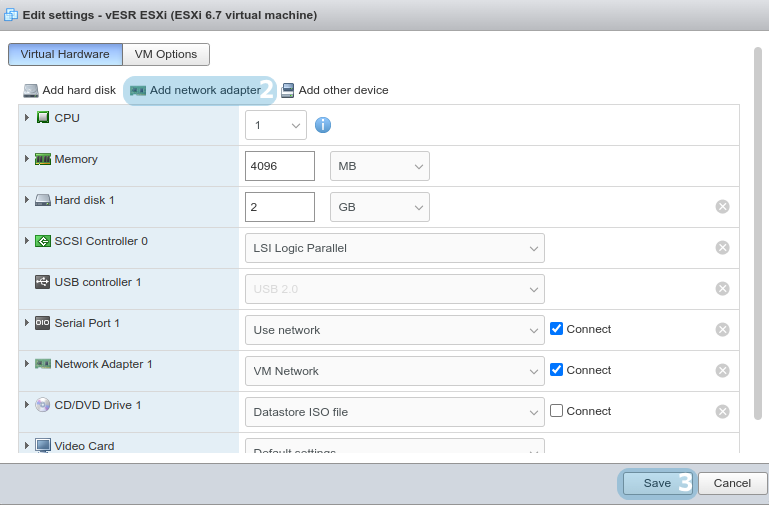The image size is (769, 505).
Task: Click Add hard disk toolbar button
Action: 70,90
